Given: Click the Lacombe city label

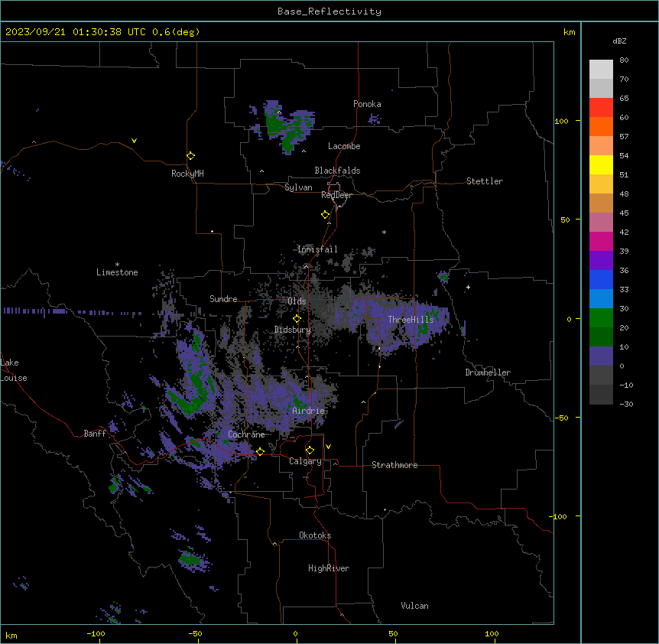Looking at the screenshot, I should tap(344, 146).
